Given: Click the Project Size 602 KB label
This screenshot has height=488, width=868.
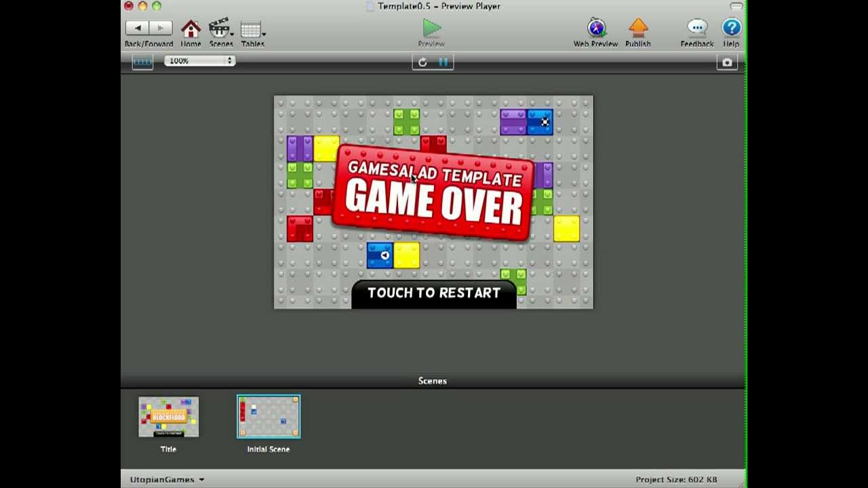Looking at the screenshot, I should tap(676, 479).
